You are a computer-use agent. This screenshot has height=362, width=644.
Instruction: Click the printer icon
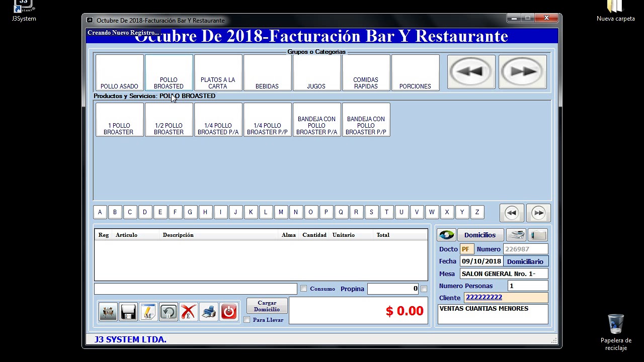[x=209, y=312]
